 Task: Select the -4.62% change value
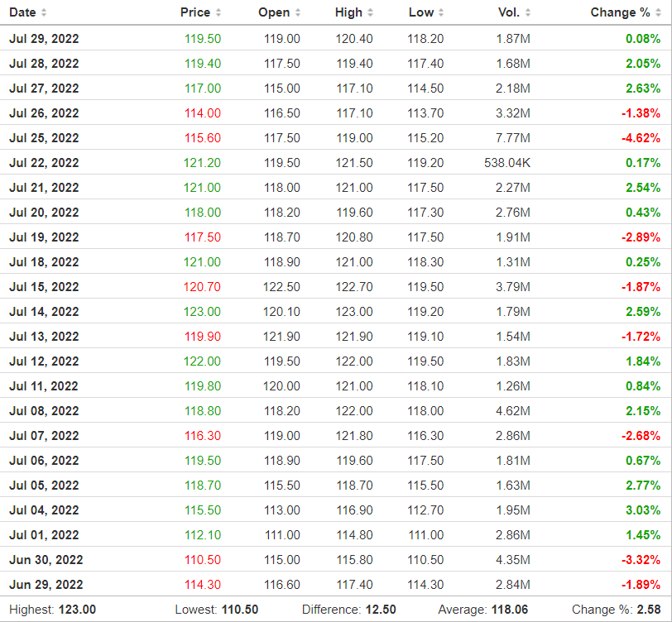[641, 138]
